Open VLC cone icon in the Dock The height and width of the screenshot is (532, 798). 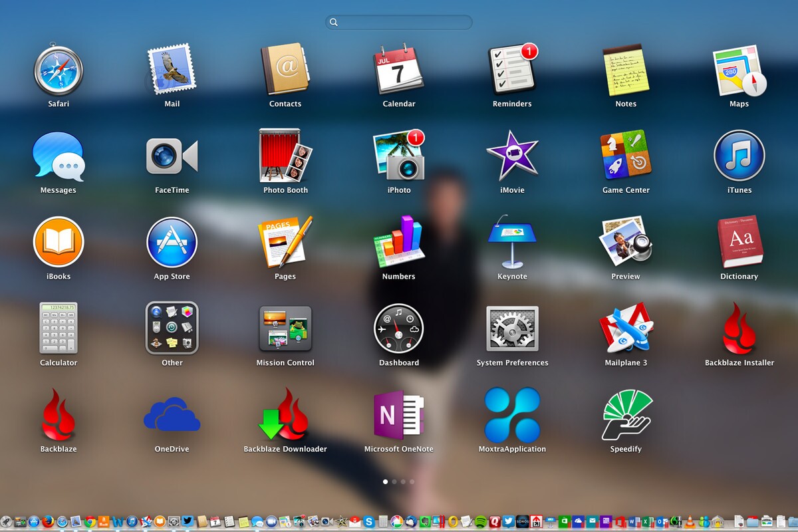[x=690, y=521]
